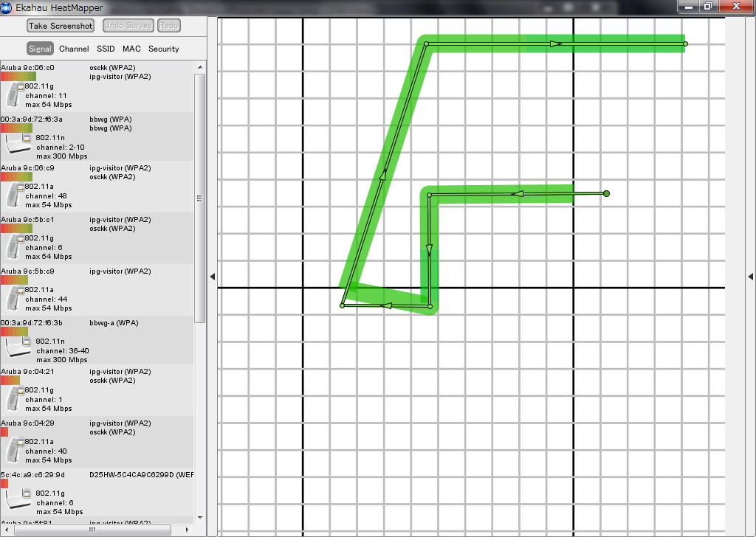Screen dimensions: 756x537
Task: Collapse the access point list panel arrow
Action: pyautogui.click(x=212, y=277)
